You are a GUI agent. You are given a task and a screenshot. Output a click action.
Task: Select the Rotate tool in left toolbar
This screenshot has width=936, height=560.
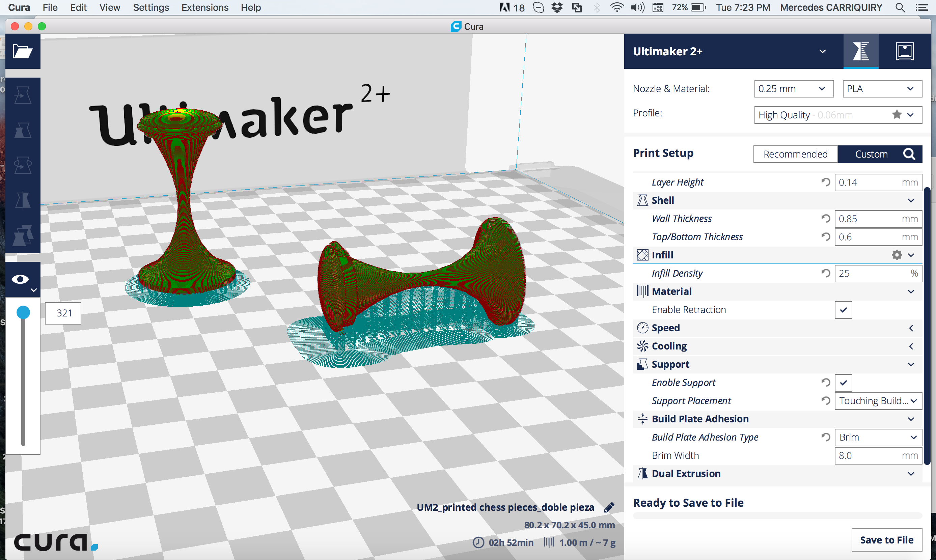point(23,165)
